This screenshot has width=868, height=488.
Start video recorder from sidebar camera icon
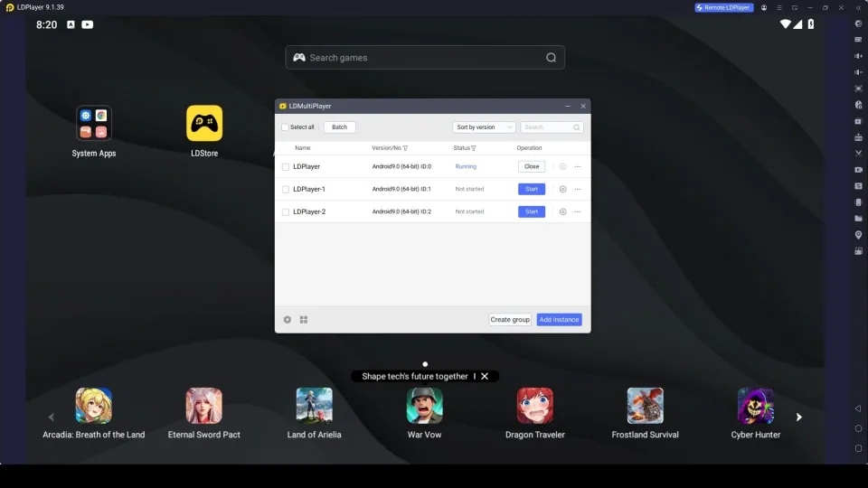tap(858, 170)
